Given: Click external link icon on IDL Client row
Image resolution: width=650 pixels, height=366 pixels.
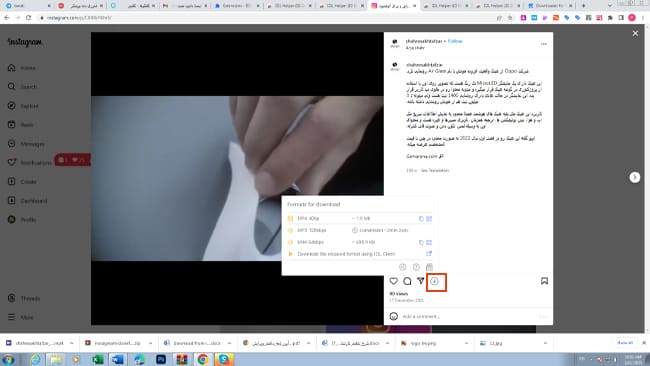Looking at the screenshot, I should point(429,253).
